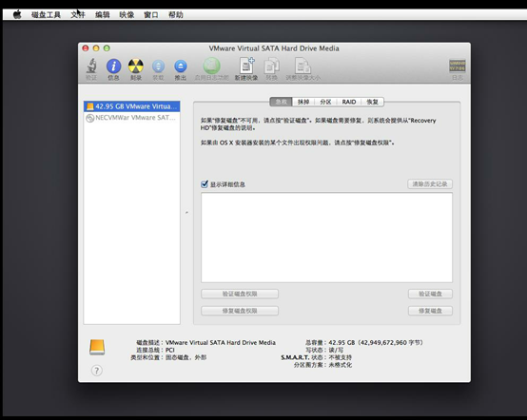The image size is (527, 420).
Task: Open the 文件 menu
Action: (78, 15)
